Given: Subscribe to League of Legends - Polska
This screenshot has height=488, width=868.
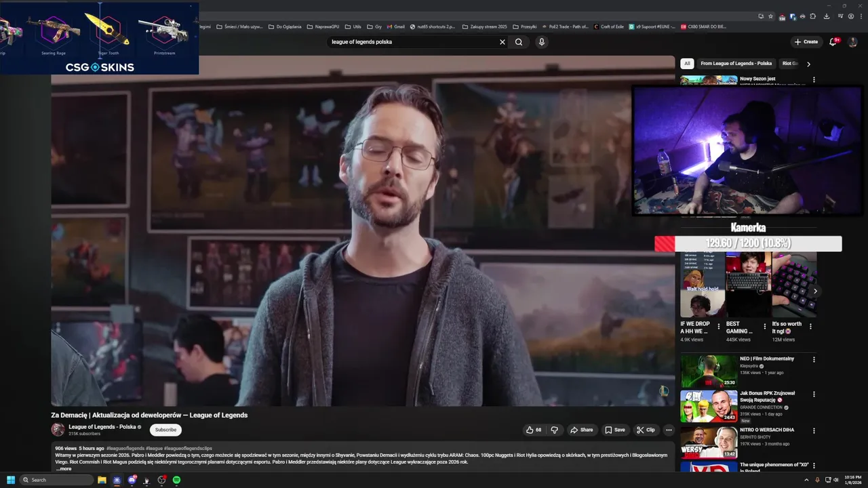Looking at the screenshot, I should tap(165, 430).
